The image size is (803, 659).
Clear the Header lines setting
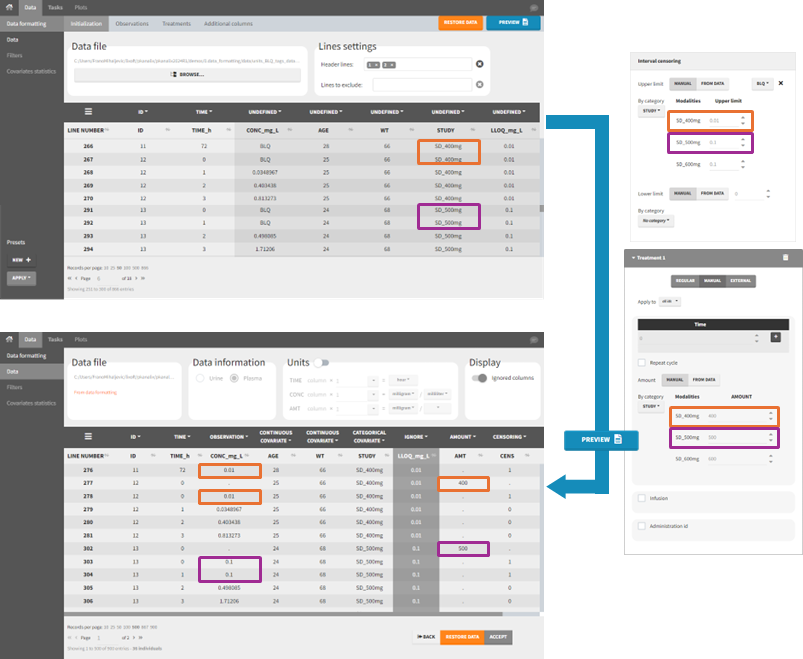coord(480,64)
